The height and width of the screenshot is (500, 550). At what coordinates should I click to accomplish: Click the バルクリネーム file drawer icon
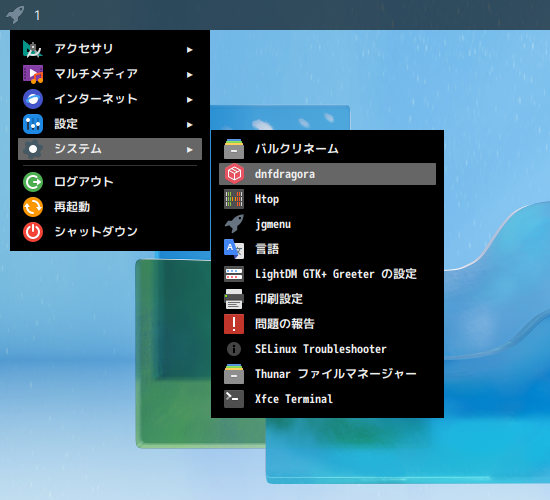(234, 149)
